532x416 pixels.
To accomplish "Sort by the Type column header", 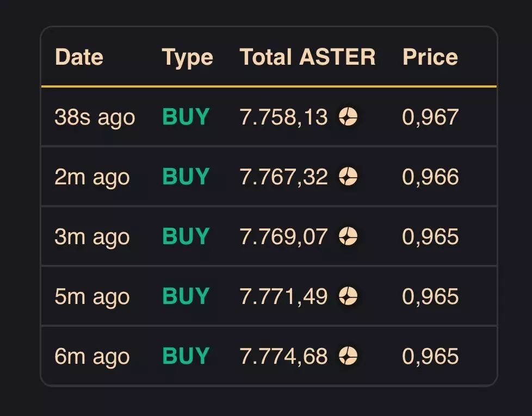I will pos(187,57).
